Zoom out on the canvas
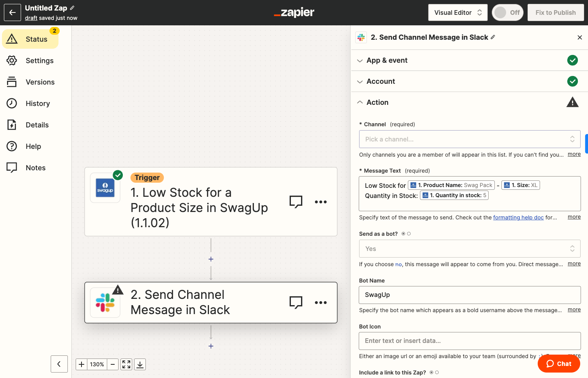The width and height of the screenshot is (588, 378). (x=113, y=364)
